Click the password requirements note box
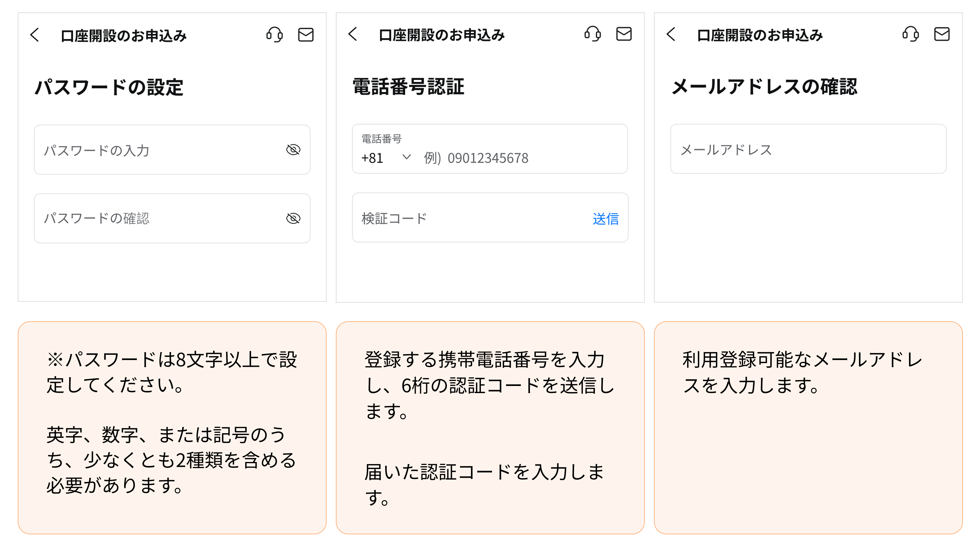 (x=172, y=427)
